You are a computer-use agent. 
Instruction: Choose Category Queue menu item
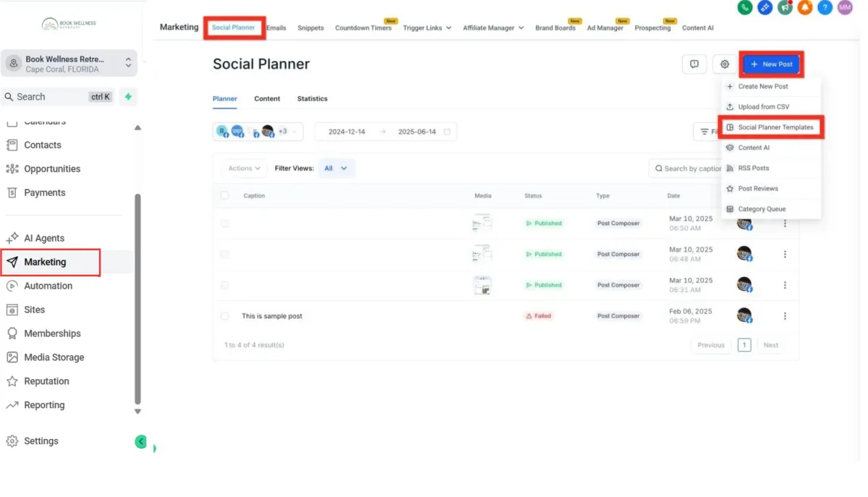point(770,209)
